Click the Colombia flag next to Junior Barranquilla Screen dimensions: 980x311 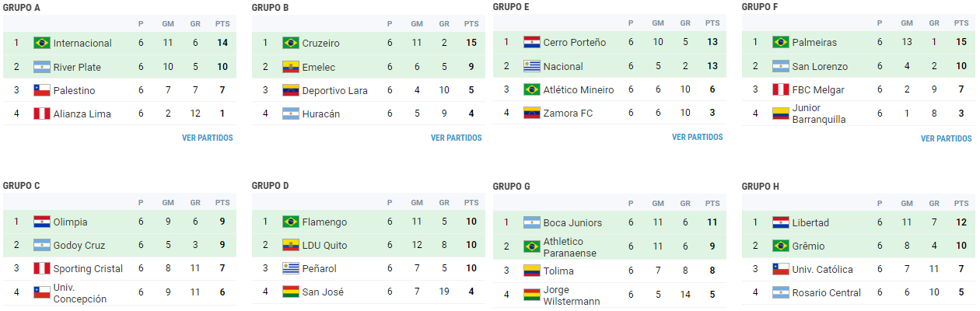tap(781, 114)
